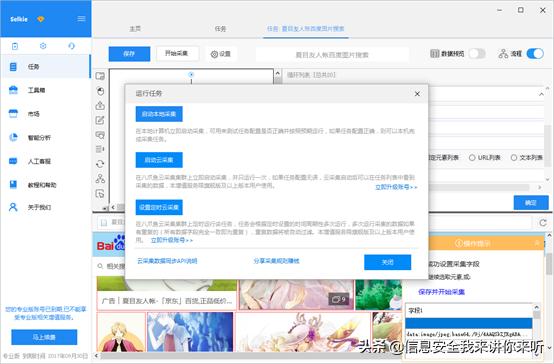This screenshot has width=554, height=364.
Task: Select the dropdown-switch list tool icon
Action: [100, 149]
